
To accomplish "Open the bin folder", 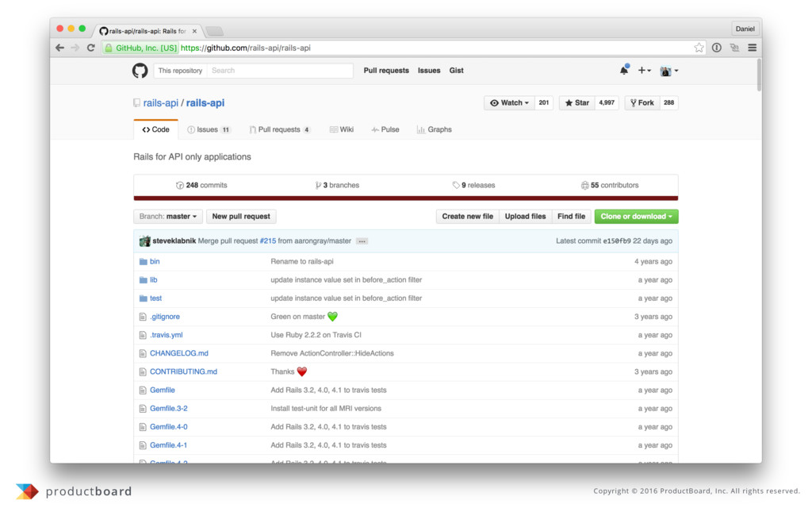I will point(155,261).
